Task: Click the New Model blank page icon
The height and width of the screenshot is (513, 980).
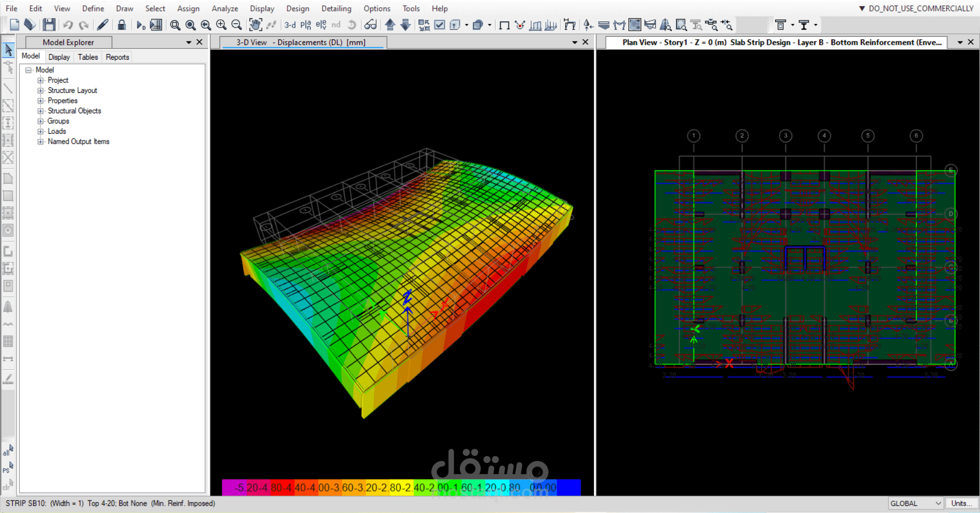Action: [x=14, y=25]
